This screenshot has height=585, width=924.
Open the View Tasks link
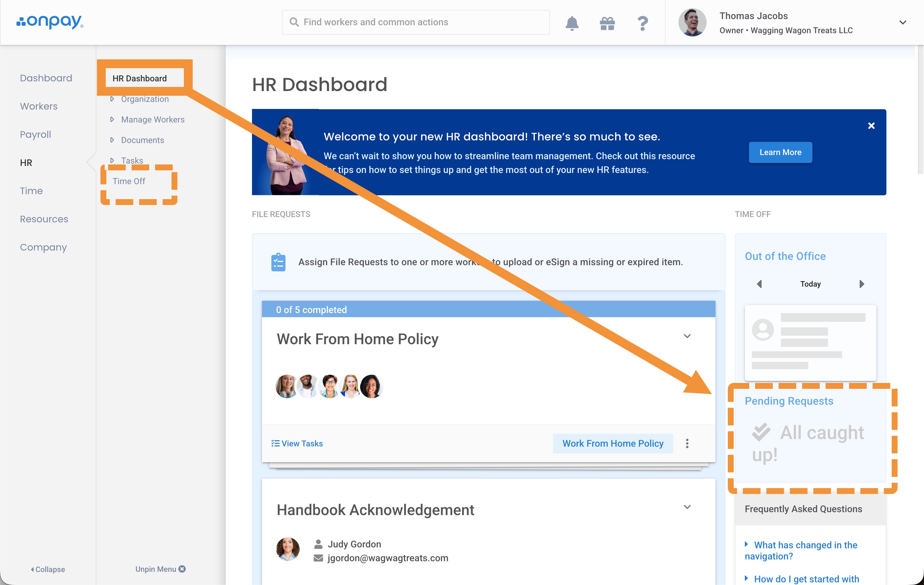[297, 443]
